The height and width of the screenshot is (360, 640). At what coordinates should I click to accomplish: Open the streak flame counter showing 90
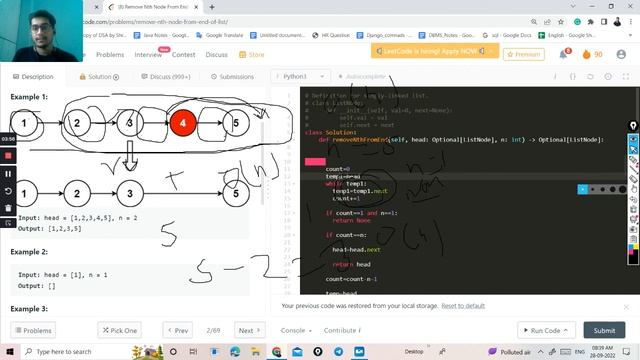[592, 54]
